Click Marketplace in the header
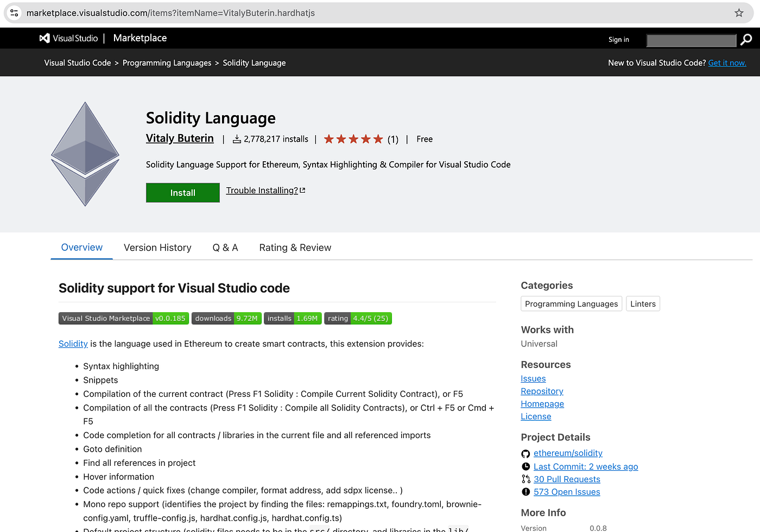This screenshot has height=532, width=760. [x=140, y=38]
